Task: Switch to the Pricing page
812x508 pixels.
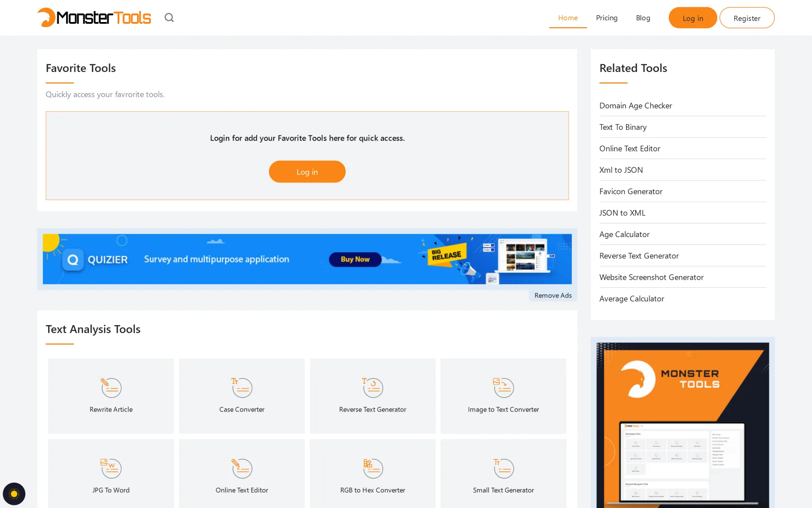Action: click(x=607, y=17)
